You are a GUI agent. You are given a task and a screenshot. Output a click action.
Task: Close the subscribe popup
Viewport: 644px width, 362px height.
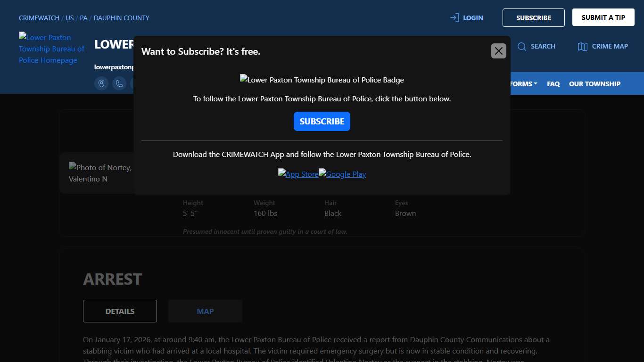pyautogui.click(x=498, y=51)
